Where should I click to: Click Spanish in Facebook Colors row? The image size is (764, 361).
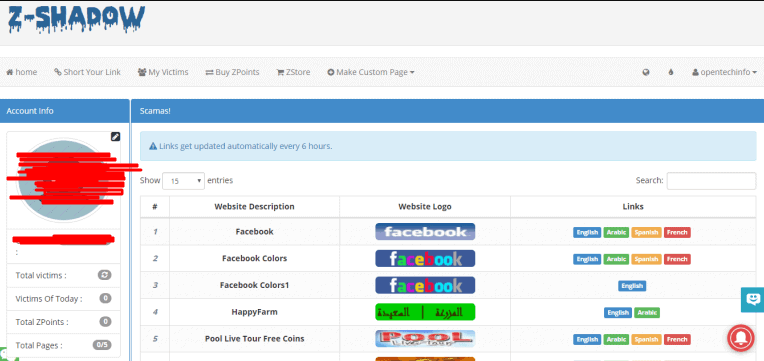point(647,259)
